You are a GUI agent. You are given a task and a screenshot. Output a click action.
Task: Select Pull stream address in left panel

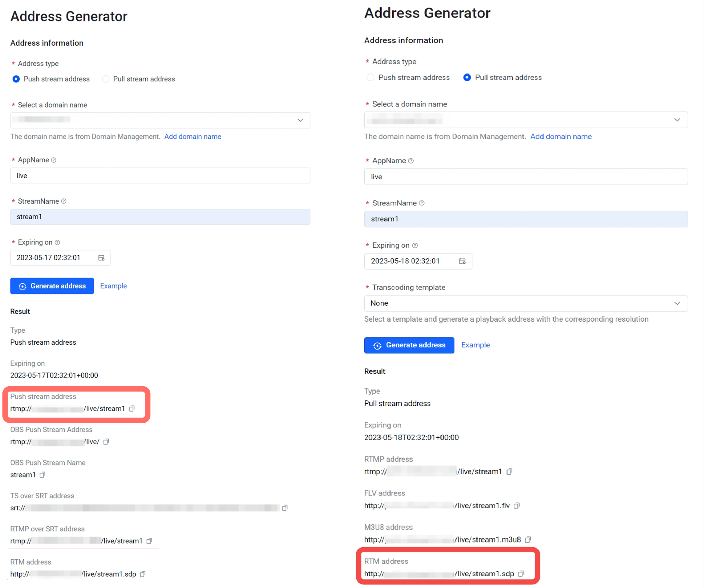point(106,79)
